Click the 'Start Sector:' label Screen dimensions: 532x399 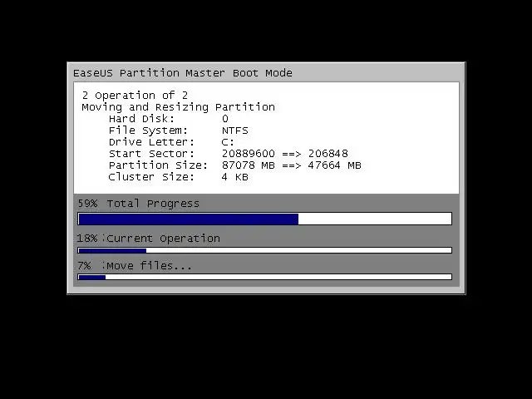click(x=151, y=154)
